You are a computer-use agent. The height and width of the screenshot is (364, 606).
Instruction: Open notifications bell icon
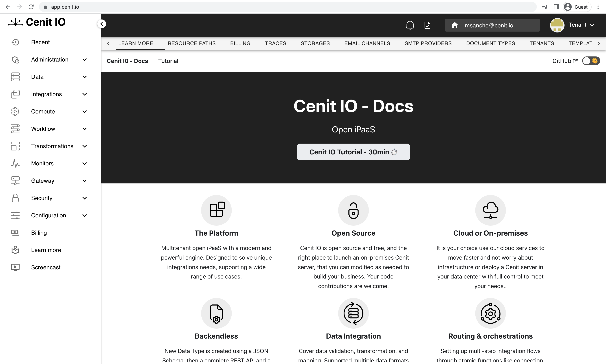410,25
